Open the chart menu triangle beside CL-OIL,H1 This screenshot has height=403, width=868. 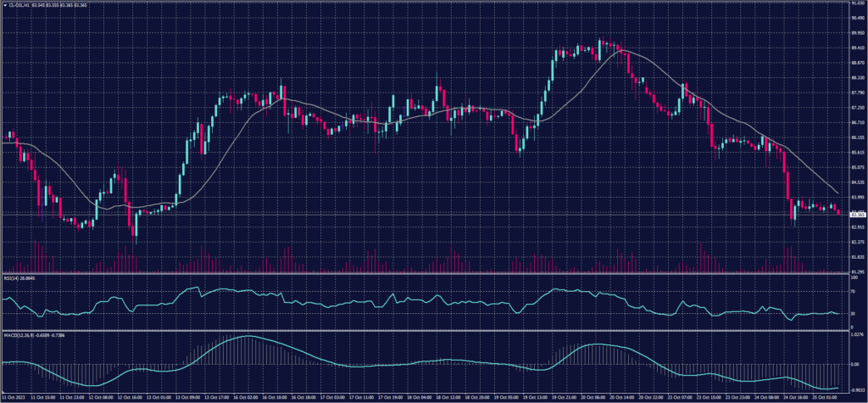(4, 7)
